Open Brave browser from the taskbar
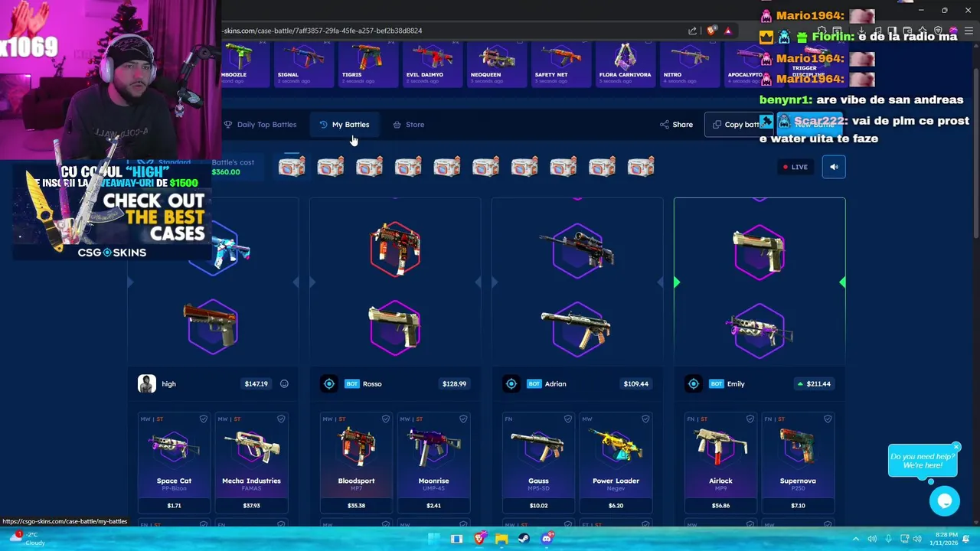 click(479, 539)
